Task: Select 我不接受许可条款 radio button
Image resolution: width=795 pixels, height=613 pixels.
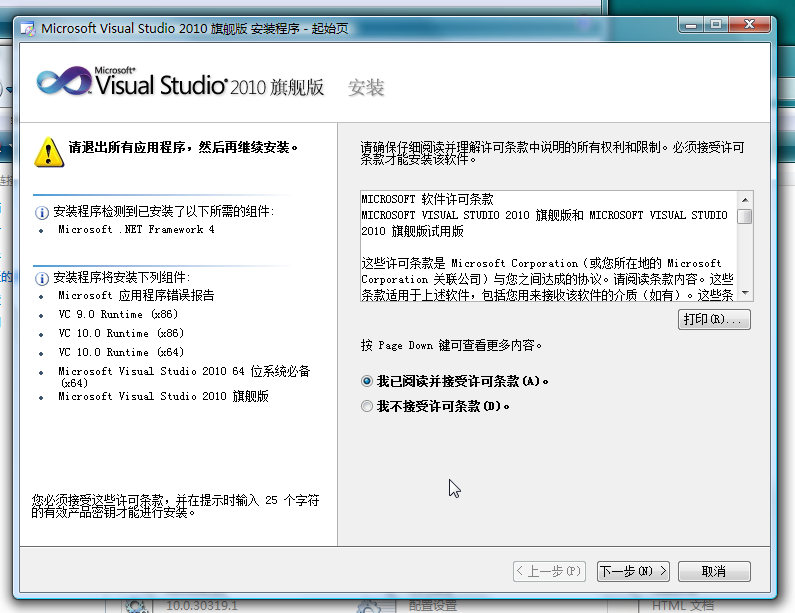Action: click(x=367, y=406)
